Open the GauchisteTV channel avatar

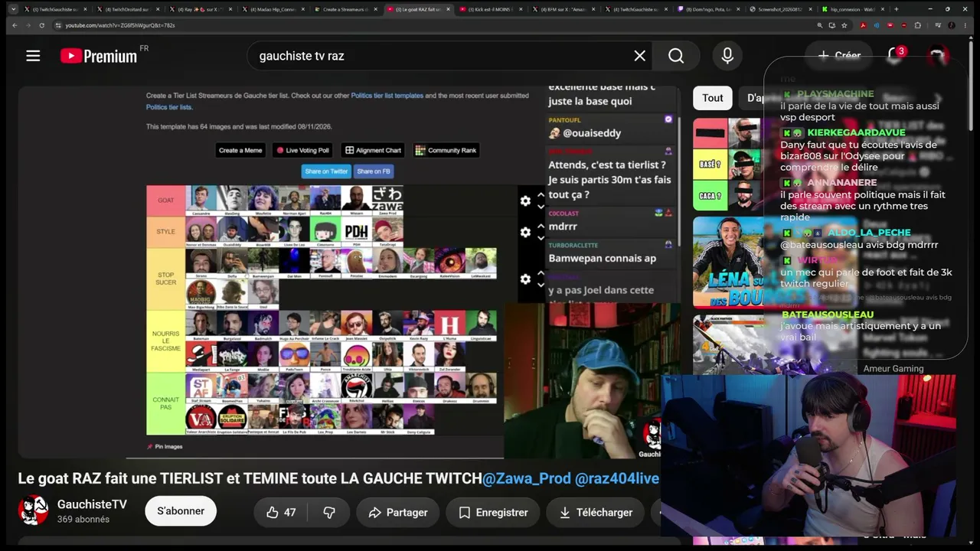[33, 510]
